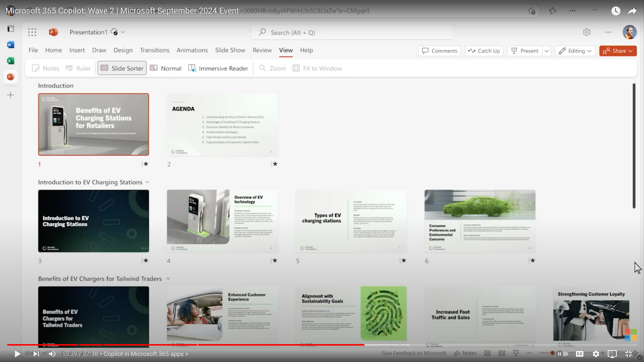This screenshot has width=644, height=362.
Task: Click the transition star under slide 1
Action: [145, 164]
